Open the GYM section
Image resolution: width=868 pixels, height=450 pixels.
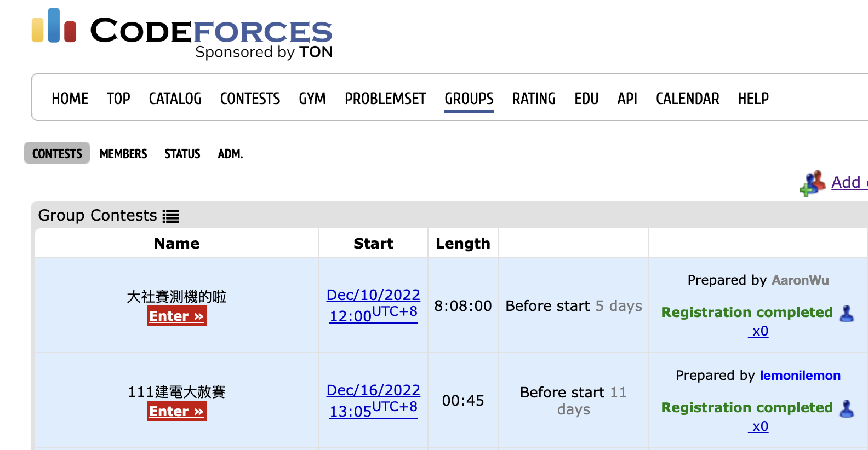[x=312, y=99]
